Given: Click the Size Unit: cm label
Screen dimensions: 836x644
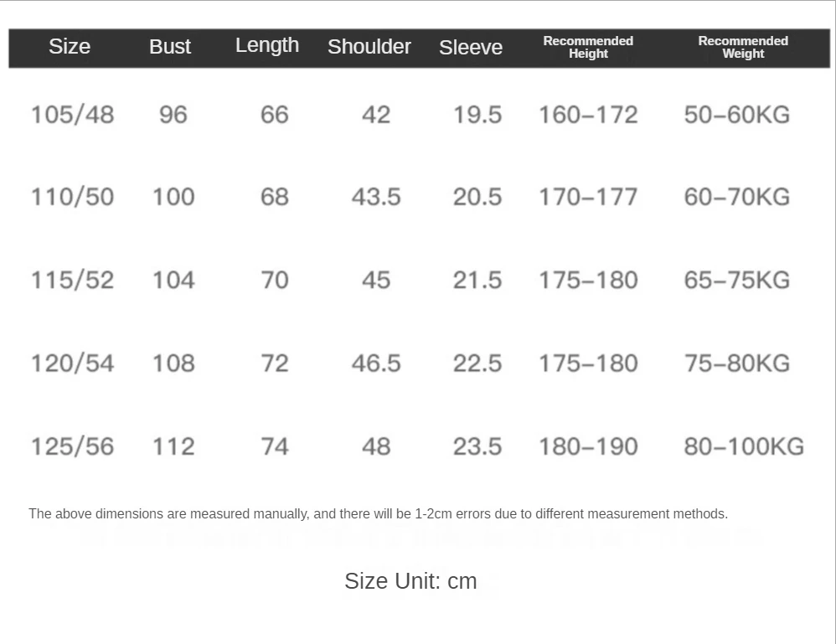Looking at the screenshot, I should [x=410, y=581].
